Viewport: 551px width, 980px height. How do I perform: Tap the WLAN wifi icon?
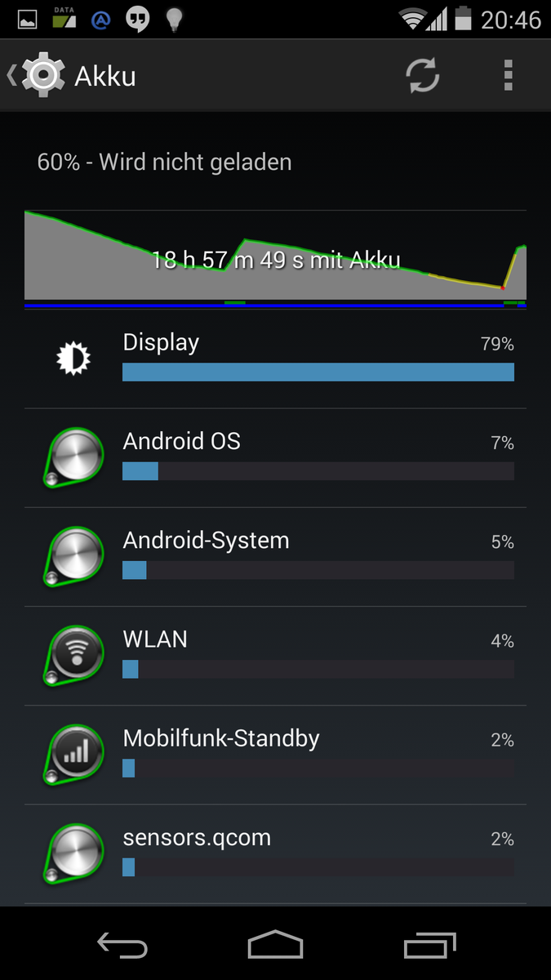pyautogui.click(x=73, y=656)
